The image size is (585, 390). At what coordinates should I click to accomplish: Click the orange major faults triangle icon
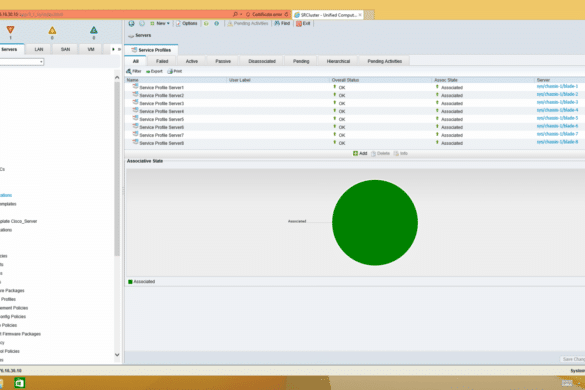tap(52, 31)
